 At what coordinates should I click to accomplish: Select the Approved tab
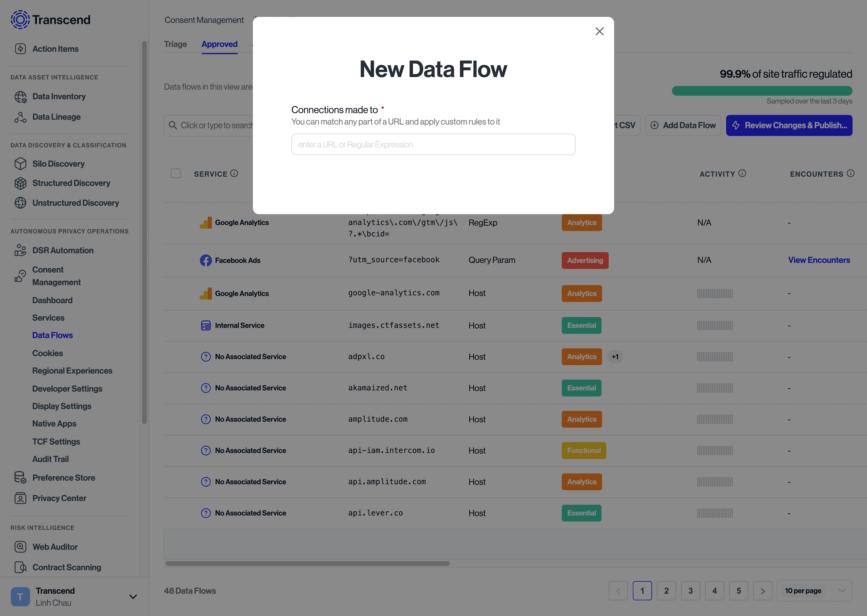[x=219, y=44]
